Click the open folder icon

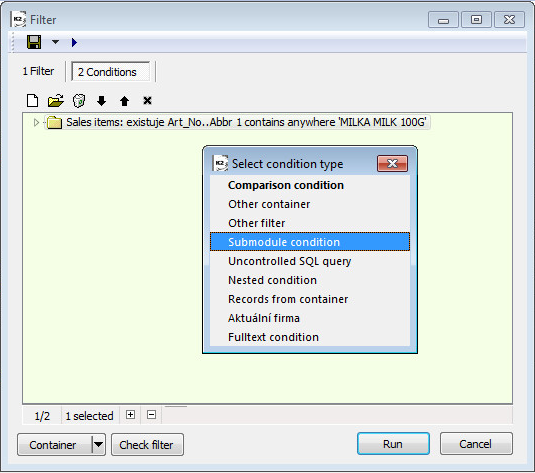[x=56, y=101]
